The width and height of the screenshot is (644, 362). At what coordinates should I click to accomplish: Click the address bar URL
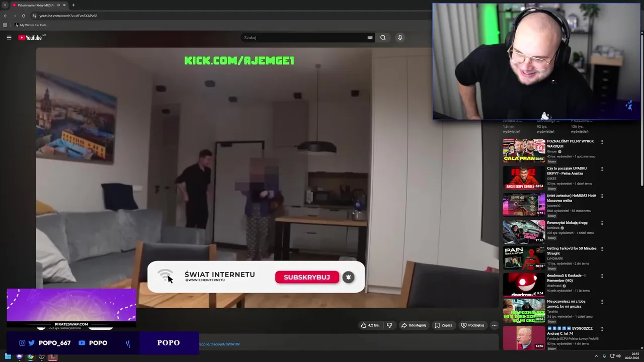tap(68, 16)
